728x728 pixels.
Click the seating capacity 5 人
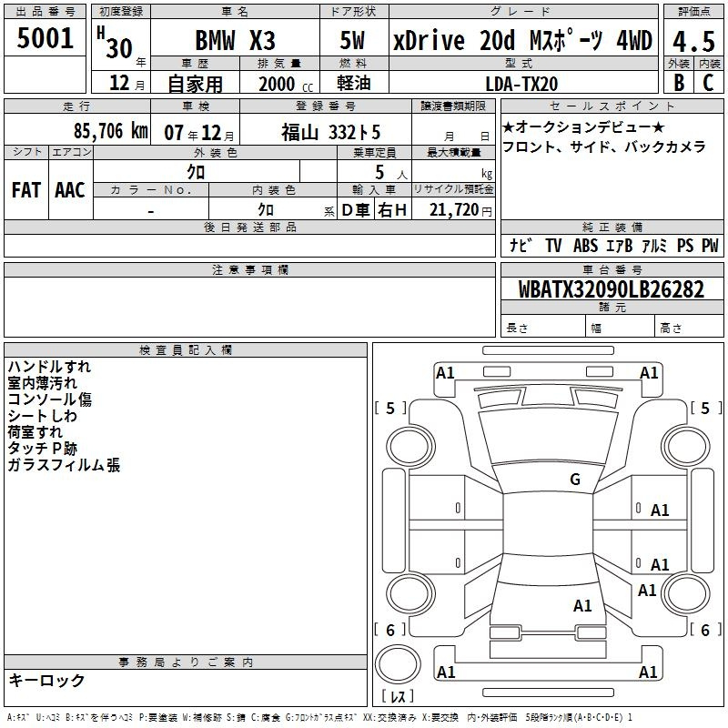[391, 173]
